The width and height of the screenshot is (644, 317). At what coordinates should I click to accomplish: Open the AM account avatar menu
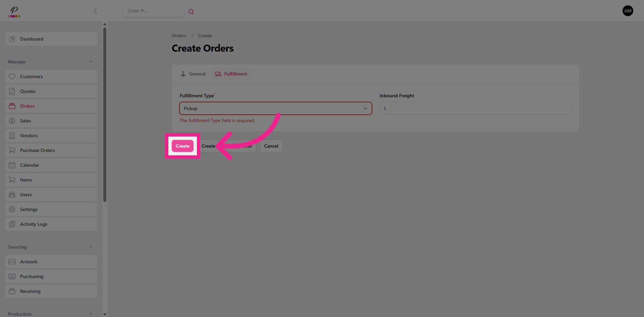(628, 11)
